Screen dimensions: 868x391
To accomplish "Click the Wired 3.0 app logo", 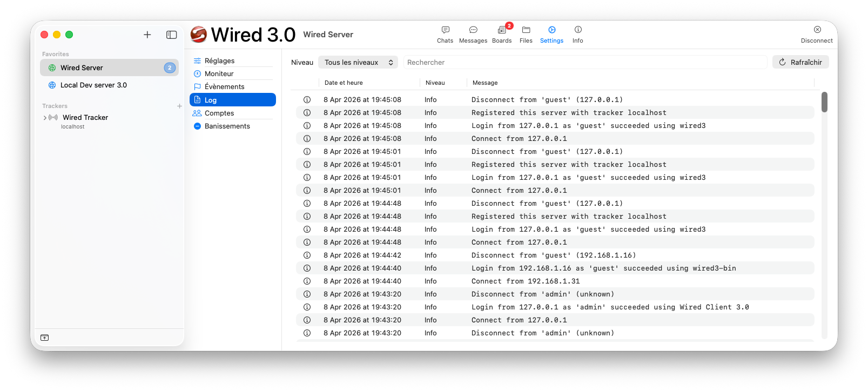I will click(x=198, y=35).
